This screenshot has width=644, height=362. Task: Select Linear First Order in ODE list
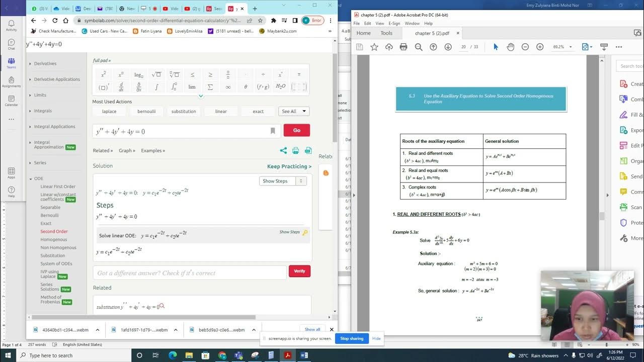pyautogui.click(x=58, y=187)
